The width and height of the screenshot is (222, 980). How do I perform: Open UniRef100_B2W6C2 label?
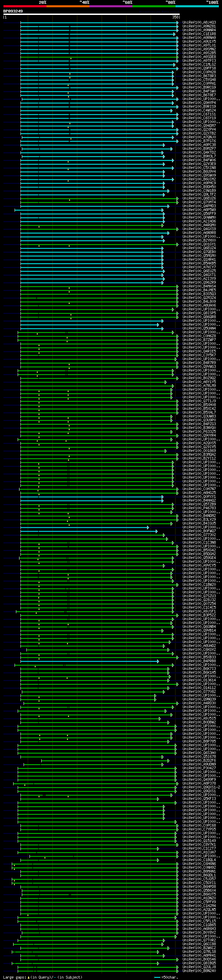(199, 948)
